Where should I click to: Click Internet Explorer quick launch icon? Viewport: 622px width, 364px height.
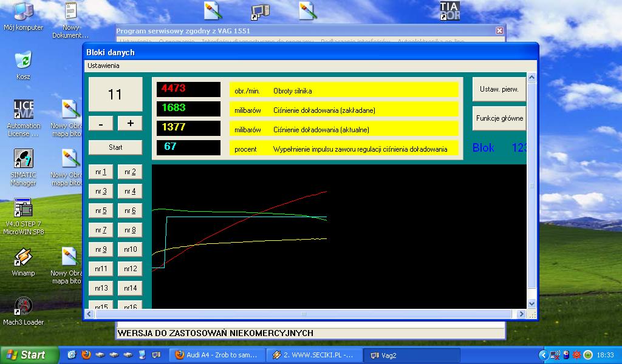[72, 355]
